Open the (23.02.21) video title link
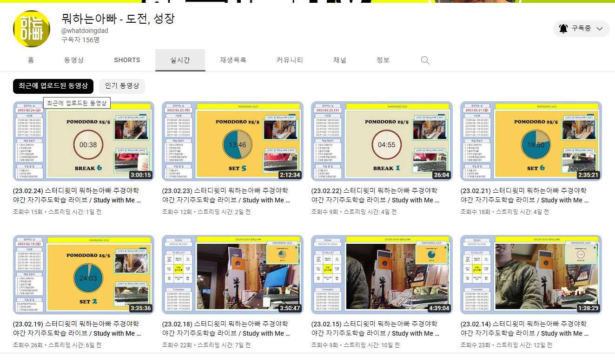The height and width of the screenshot is (364, 615). 524,195
